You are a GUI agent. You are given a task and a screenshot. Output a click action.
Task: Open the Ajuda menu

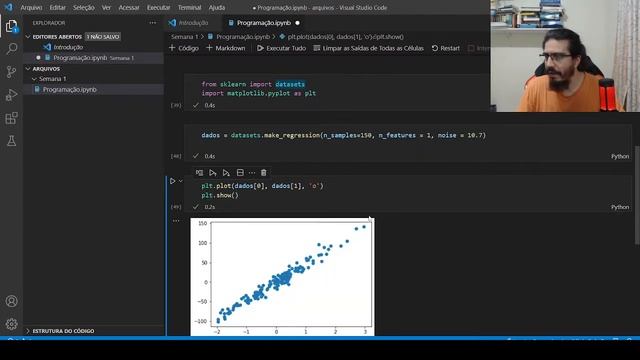click(217, 7)
